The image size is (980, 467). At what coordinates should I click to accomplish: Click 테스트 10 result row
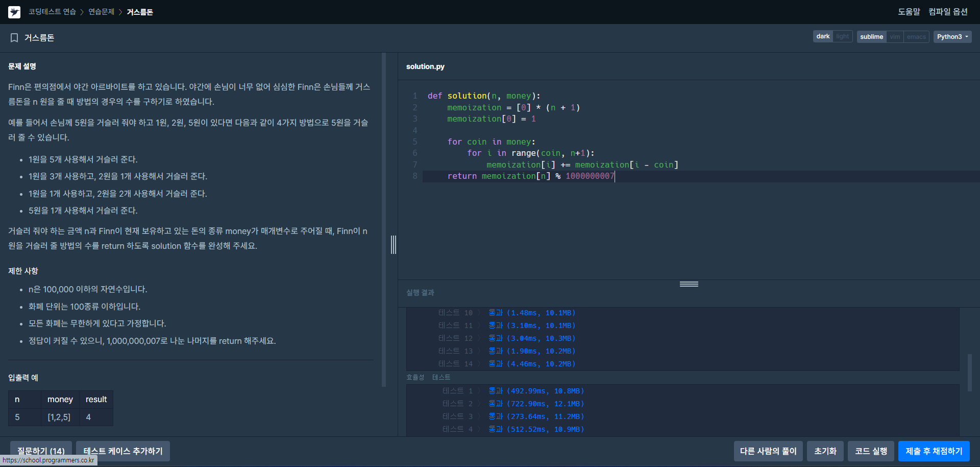point(506,313)
